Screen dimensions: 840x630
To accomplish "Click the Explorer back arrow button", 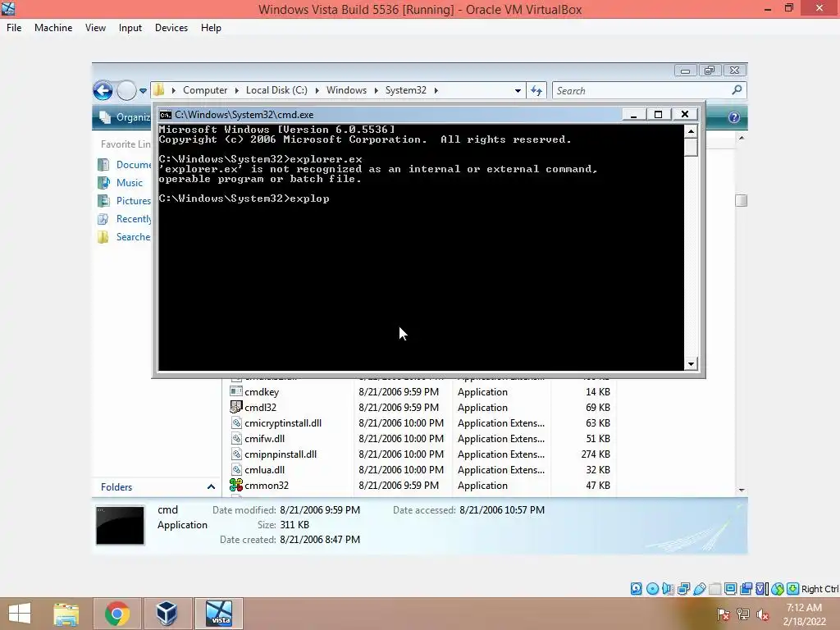I will click(x=103, y=90).
